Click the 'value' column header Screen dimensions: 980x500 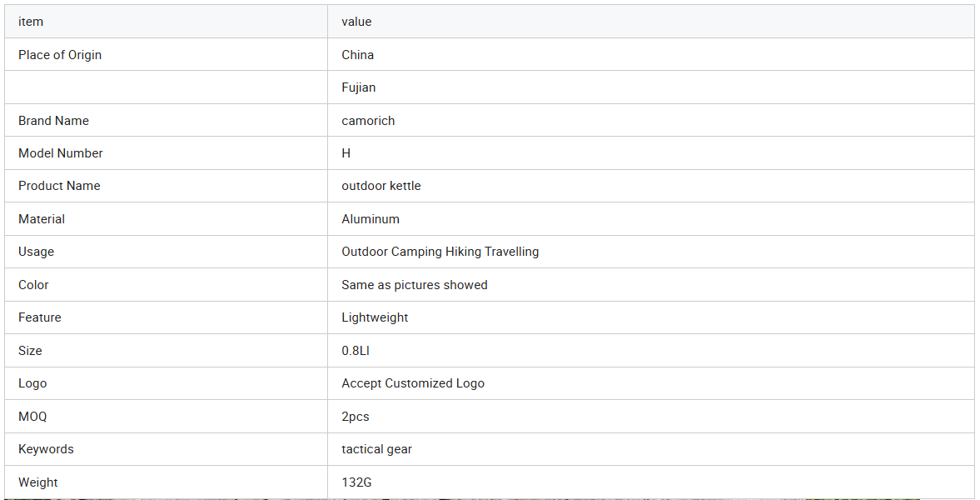(356, 22)
